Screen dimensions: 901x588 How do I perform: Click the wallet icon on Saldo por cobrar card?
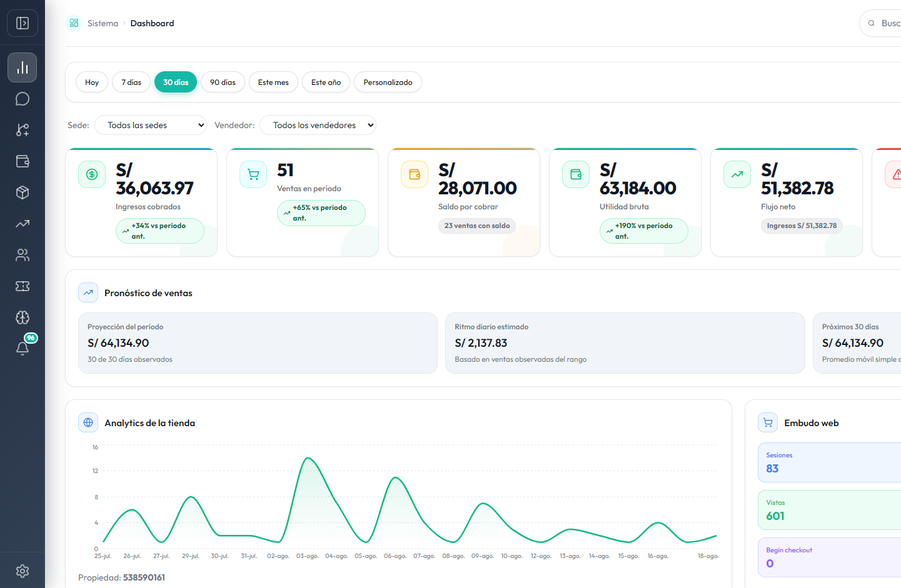pyautogui.click(x=415, y=174)
